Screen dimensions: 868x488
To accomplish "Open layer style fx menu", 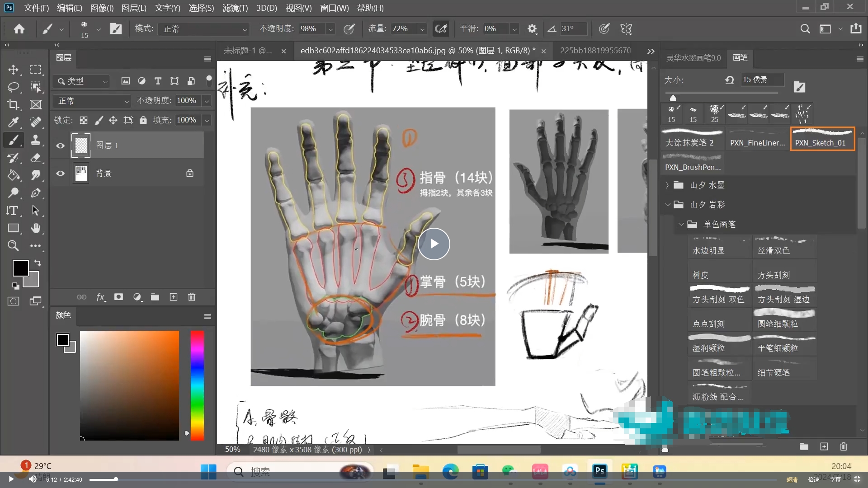I will (x=101, y=297).
